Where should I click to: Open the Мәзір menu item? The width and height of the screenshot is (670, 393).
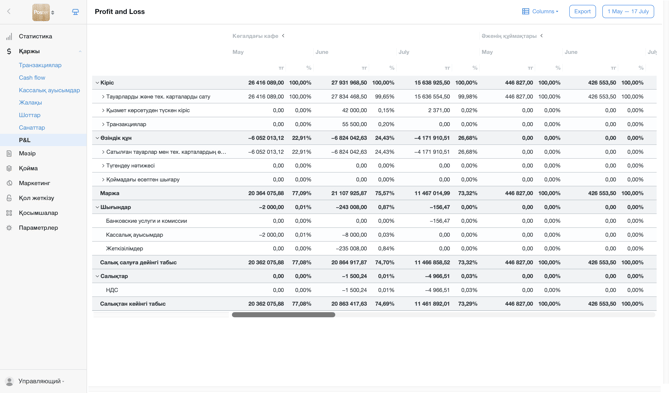click(x=27, y=153)
